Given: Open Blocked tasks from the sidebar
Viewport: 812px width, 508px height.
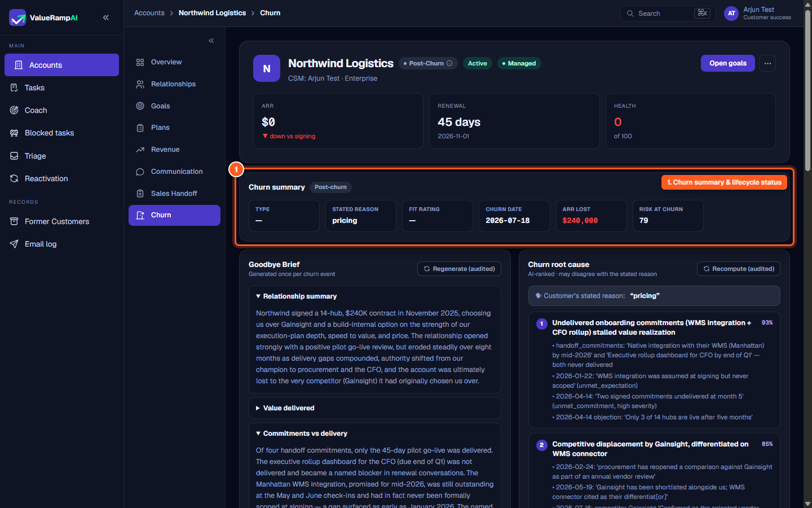Looking at the screenshot, I should (61, 133).
